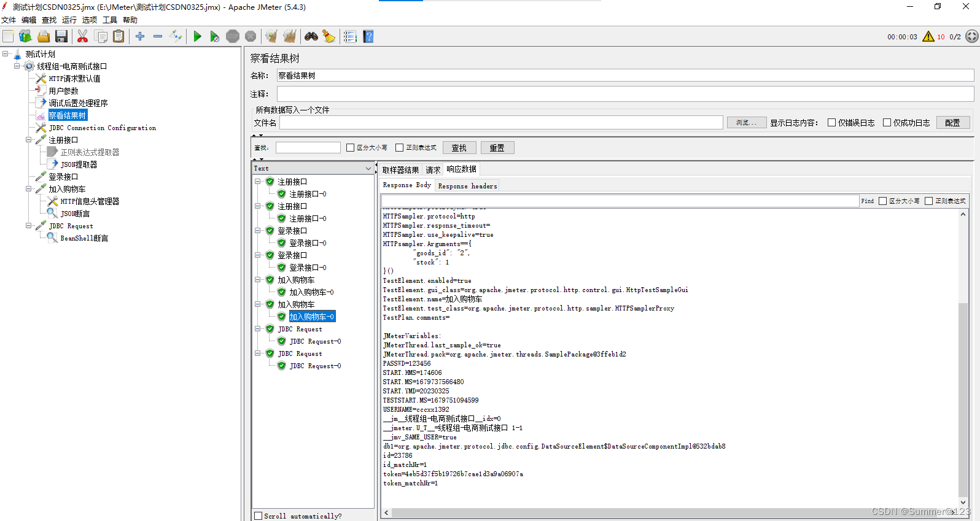Toggle 区分大小写 next to Find
Image resolution: width=980 pixels, height=521 pixels.
point(882,201)
